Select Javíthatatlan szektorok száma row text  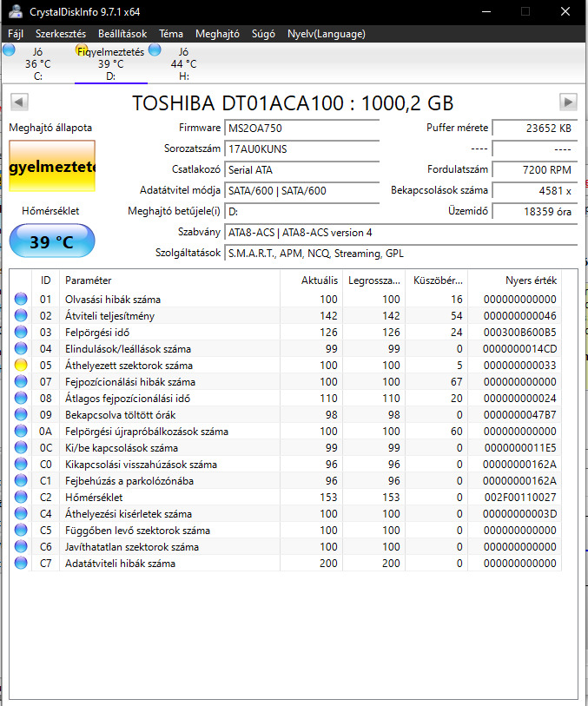pos(132,546)
